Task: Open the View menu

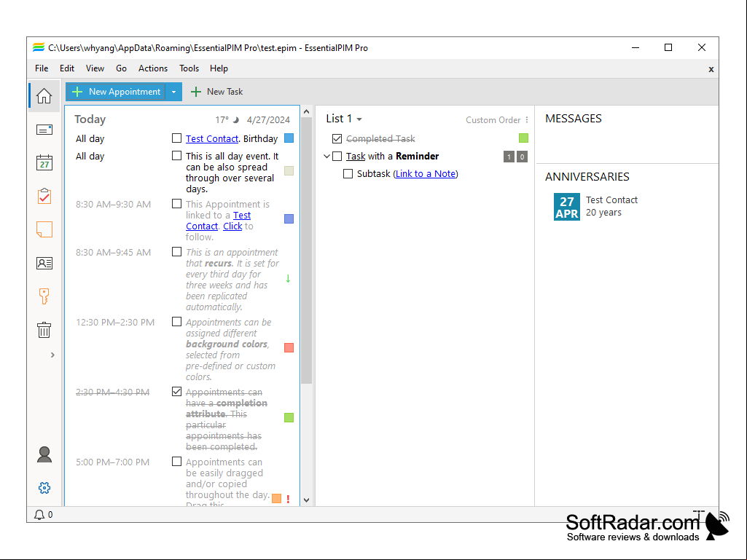Action: 95,68
